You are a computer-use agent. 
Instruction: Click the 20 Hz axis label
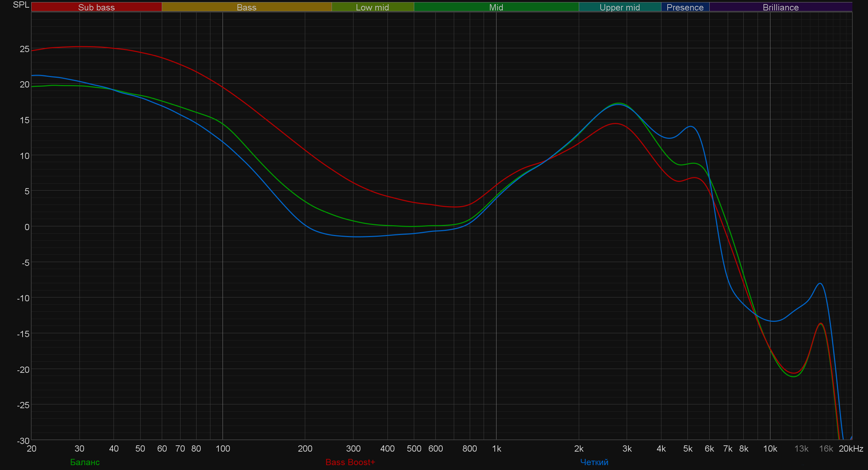coord(32,448)
